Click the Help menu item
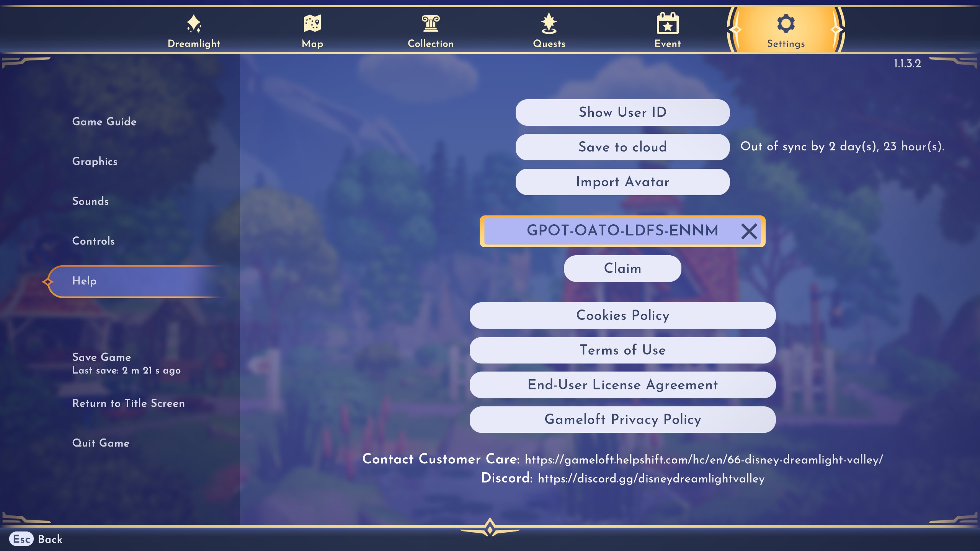The height and width of the screenshot is (551, 980). pyautogui.click(x=84, y=281)
